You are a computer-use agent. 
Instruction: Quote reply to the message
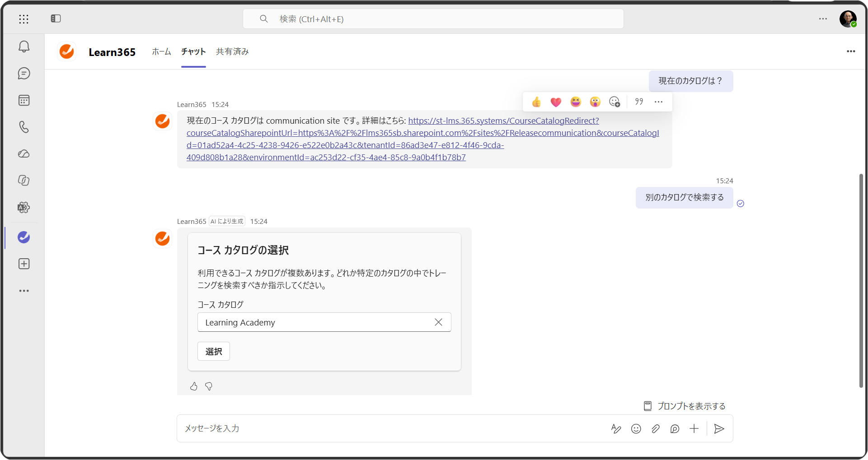click(639, 102)
